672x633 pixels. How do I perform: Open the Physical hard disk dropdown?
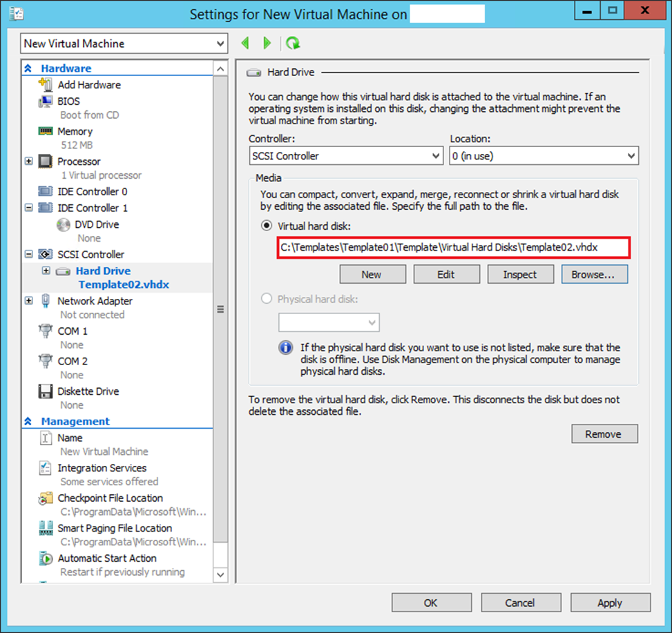click(329, 322)
